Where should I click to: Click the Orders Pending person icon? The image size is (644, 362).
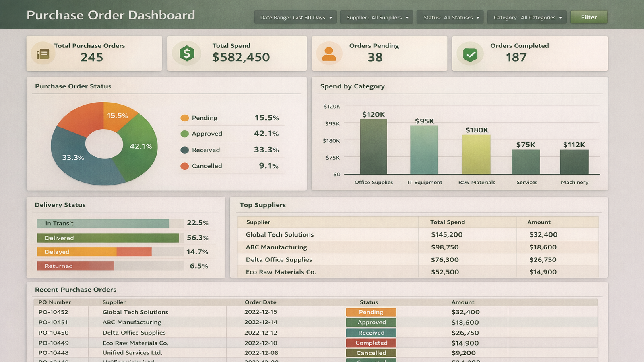[328, 53]
